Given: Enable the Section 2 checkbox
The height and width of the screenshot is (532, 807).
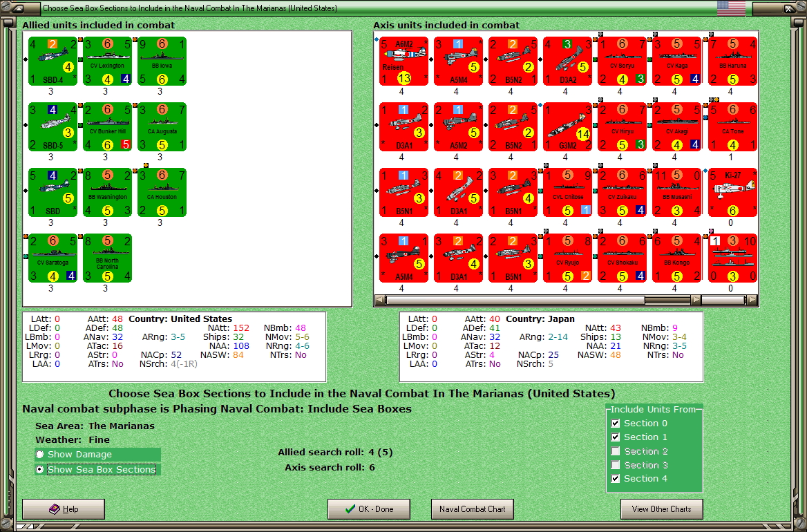Looking at the screenshot, I should pos(615,451).
